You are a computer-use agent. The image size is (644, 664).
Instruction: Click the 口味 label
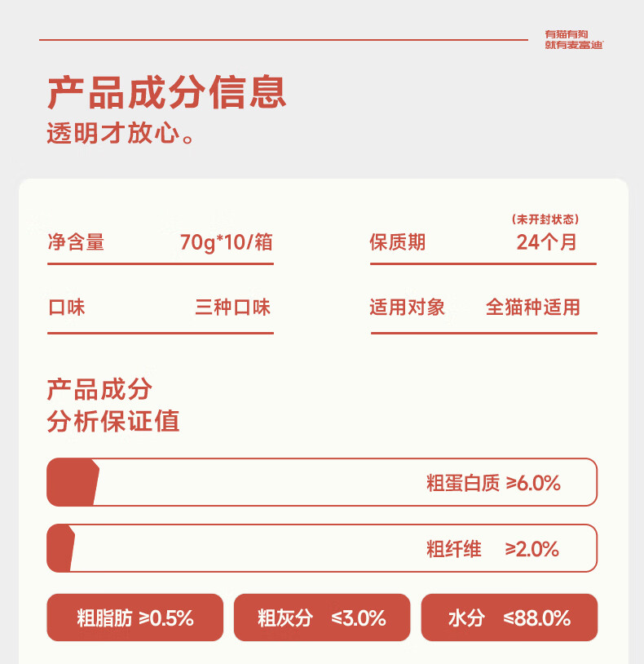point(66,308)
